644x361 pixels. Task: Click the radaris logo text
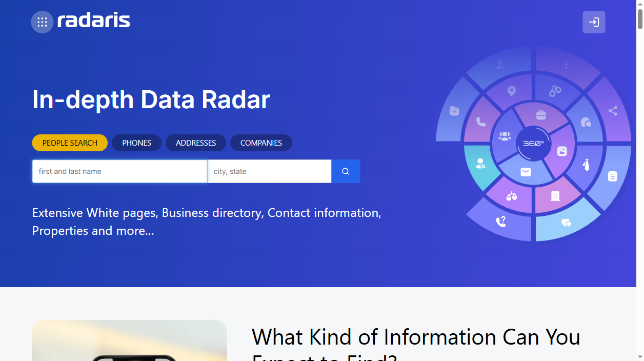pyautogui.click(x=94, y=21)
